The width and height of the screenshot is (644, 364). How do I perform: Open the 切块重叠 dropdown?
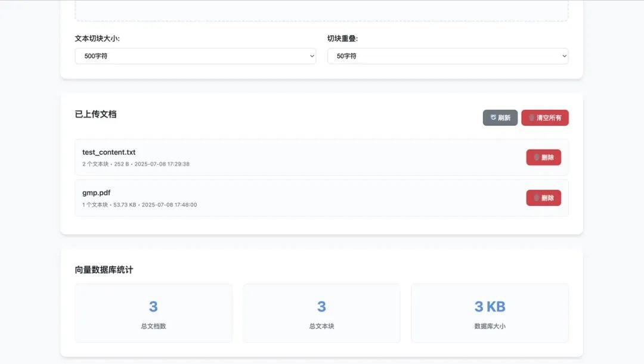(x=447, y=55)
